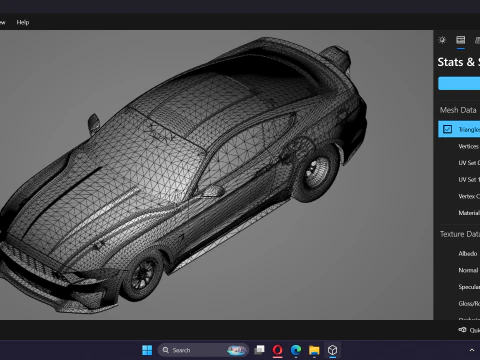The width and height of the screenshot is (480, 360).
Task: Select the Materials mesh data option
Action: click(469, 213)
